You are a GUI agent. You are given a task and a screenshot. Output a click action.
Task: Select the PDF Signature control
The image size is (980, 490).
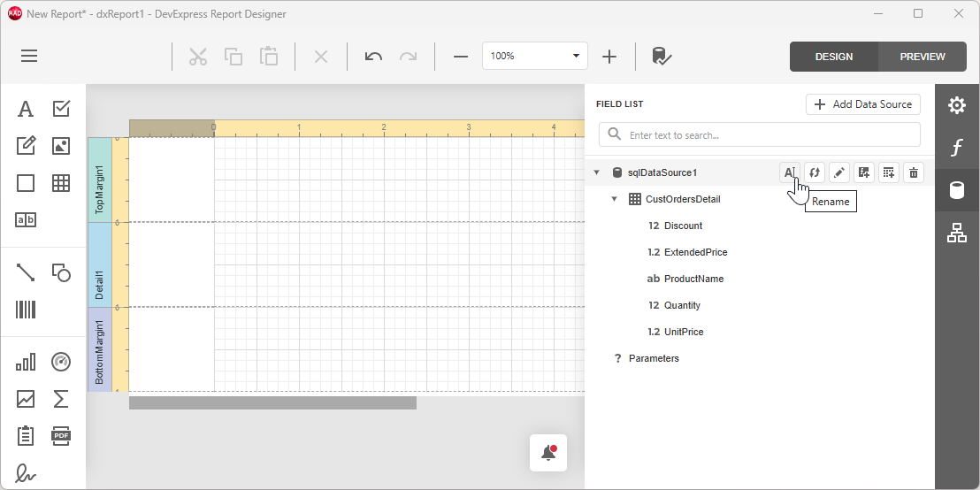25,473
